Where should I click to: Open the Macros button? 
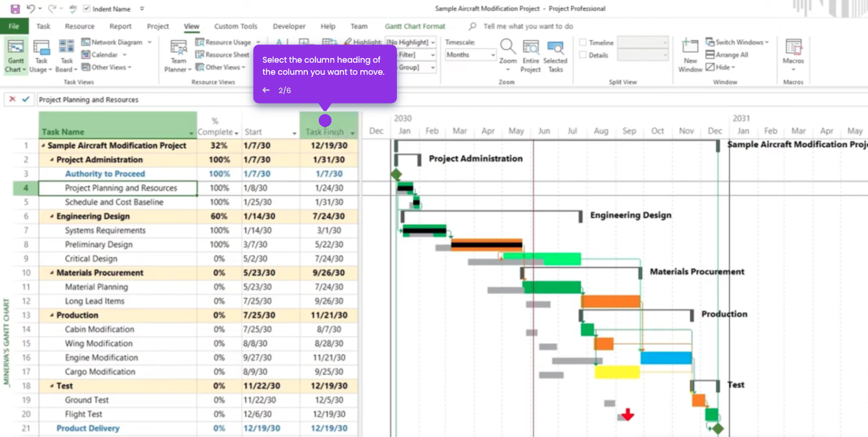point(793,55)
